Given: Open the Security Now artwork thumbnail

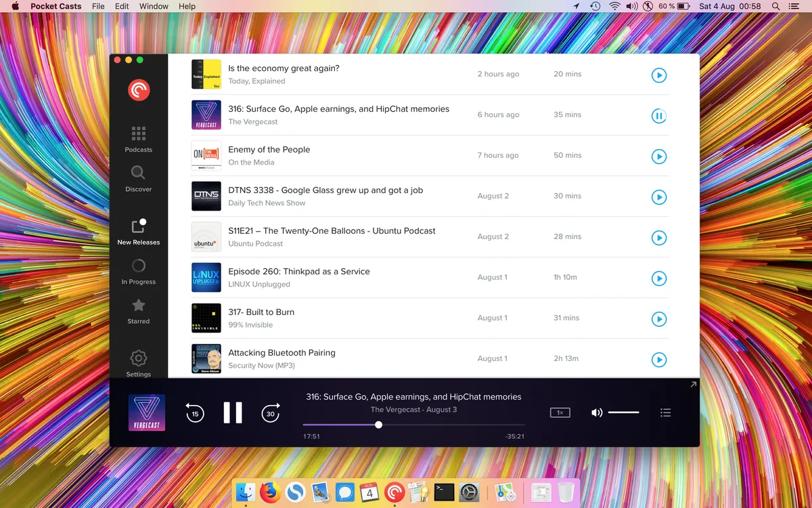Looking at the screenshot, I should click(x=206, y=359).
